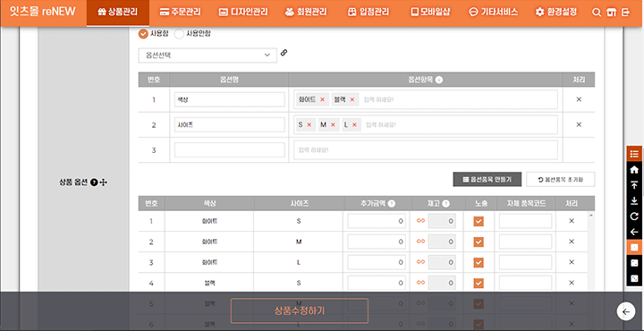
Task: Click the refresh icon in side toolbar
Action: coord(634,216)
